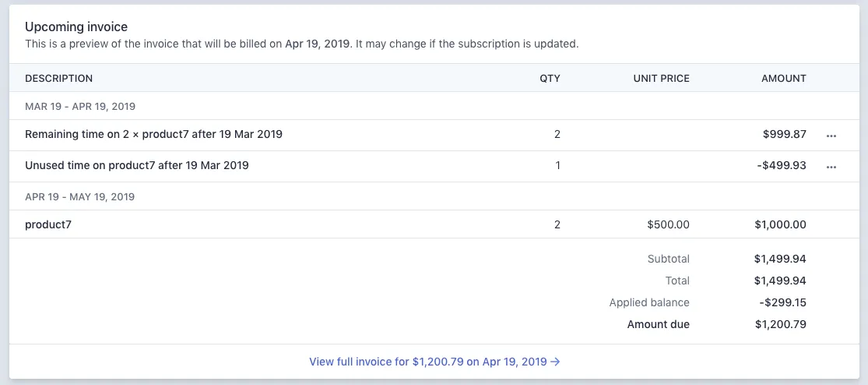
Task: Open more options for Unused time row
Action: 831,167
